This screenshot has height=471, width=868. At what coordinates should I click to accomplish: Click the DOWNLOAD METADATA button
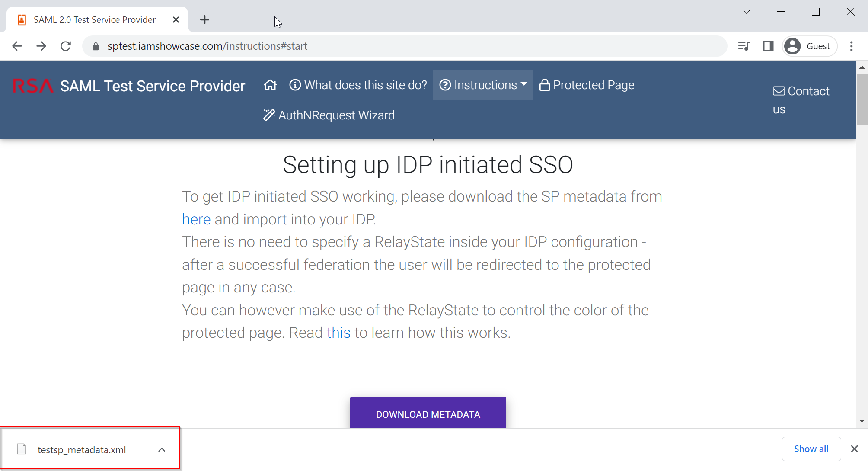point(428,414)
